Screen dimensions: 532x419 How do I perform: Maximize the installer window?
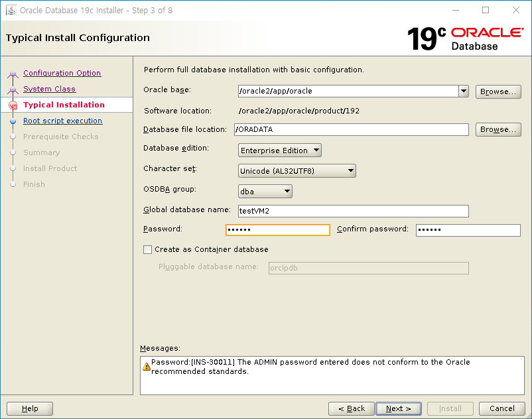[486, 10]
